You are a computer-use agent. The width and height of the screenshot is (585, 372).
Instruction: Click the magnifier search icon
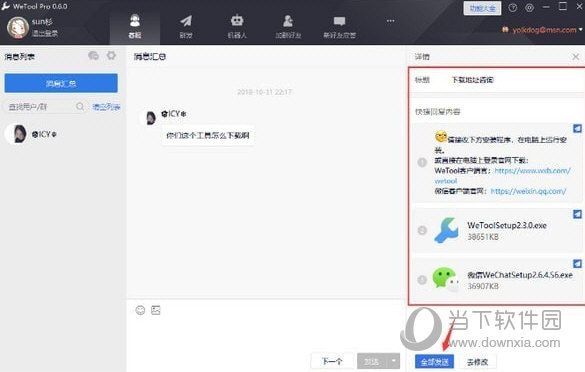click(80, 107)
